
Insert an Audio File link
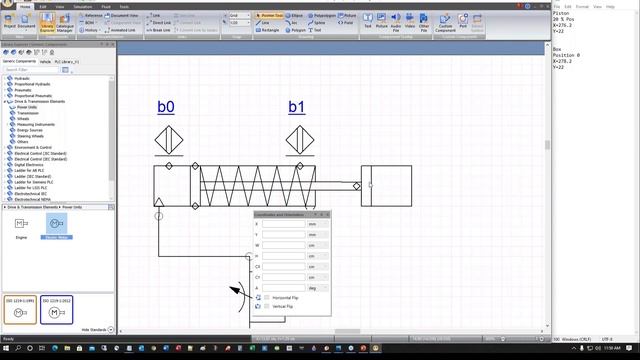coord(396,22)
